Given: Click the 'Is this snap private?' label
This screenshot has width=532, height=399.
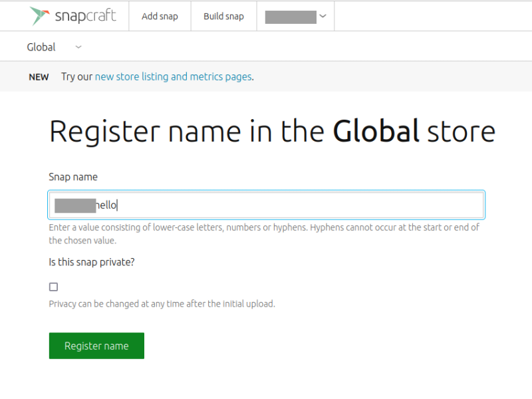Looking at the screenshot, I should point(92,262).
